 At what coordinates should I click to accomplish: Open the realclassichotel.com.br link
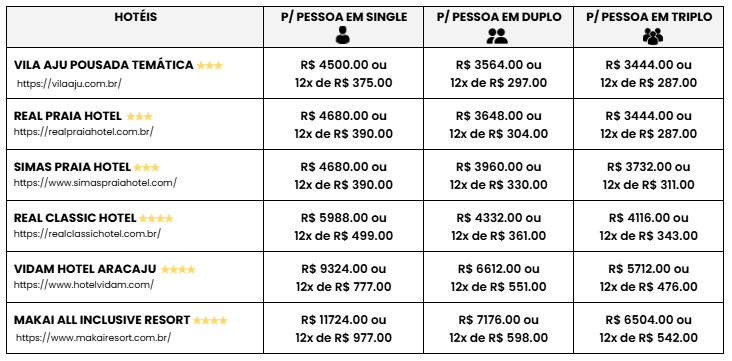pos(87,234)
